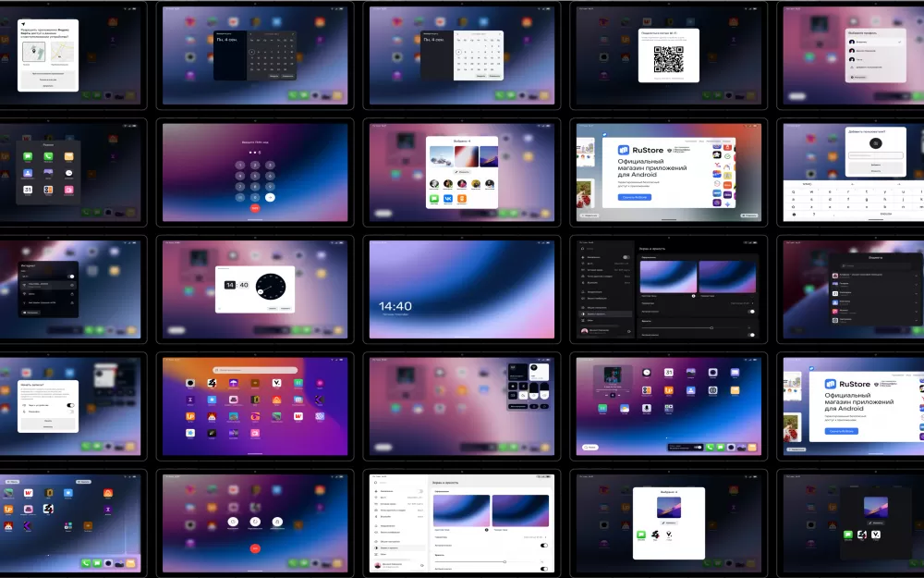Open the schedule dropdown in the light settings screen
This screenshot has height=578, width=924.
535,537
